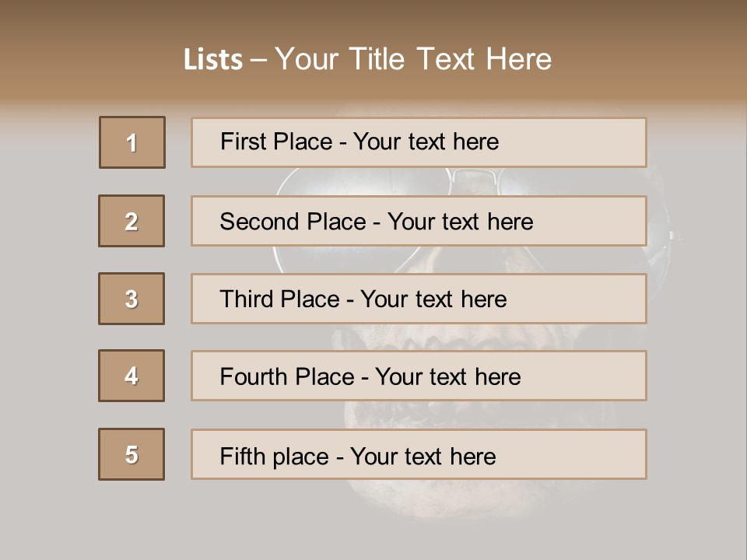Click the number 1 box
The height and width of the screenshot is (560, 747).
pyautogui.click(x=132, y=142)
